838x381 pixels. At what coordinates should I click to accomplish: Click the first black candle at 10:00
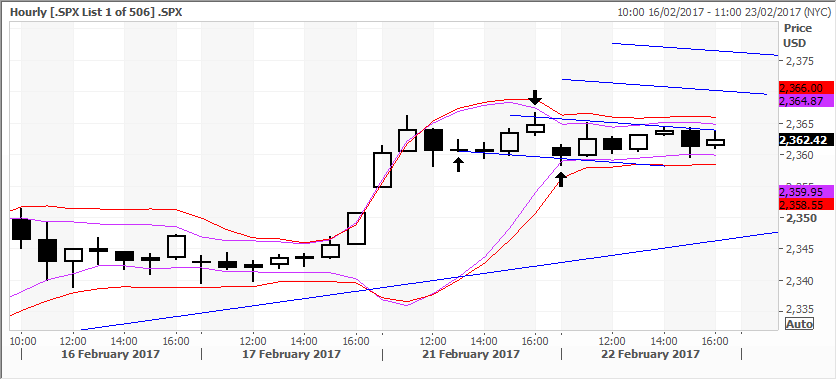21,229
